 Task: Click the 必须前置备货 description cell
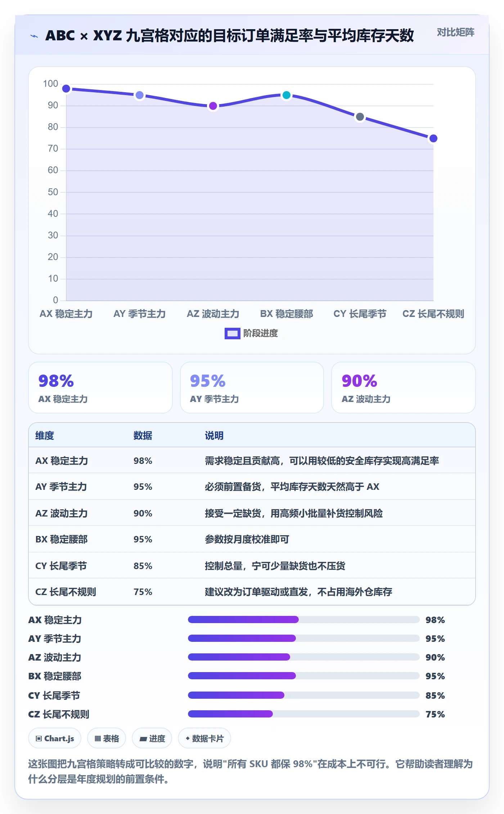coord(292,487)
